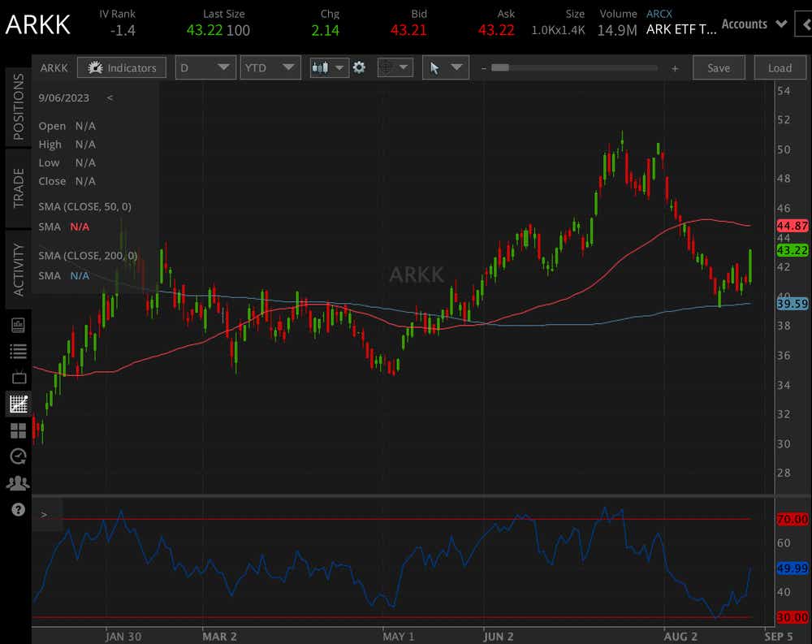The height and width of the screenshot is (644, 812).
Task: Click the Load chart button
Action: (780, 68)
